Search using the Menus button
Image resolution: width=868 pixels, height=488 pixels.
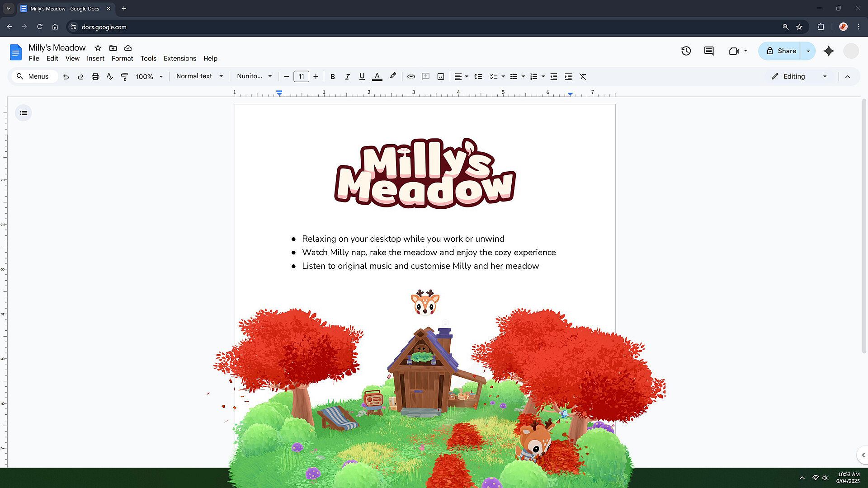tap(33, 76)
